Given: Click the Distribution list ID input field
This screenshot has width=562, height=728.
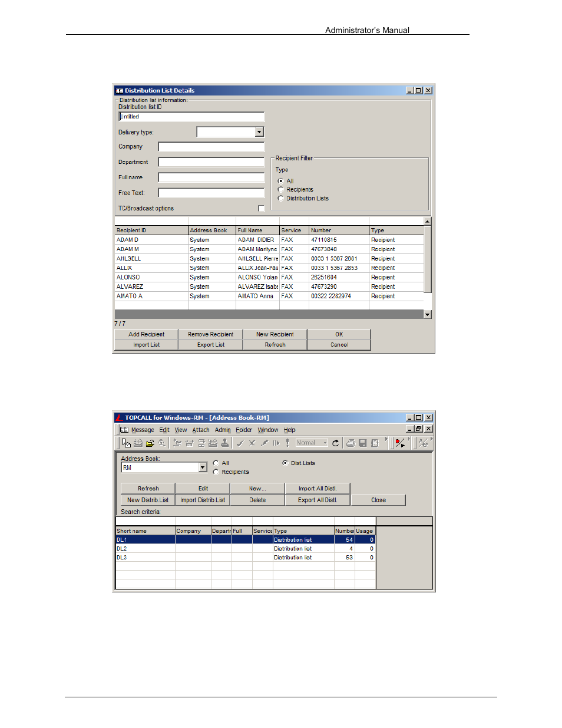Looking at the screenshot, I should tap(191, 117).
